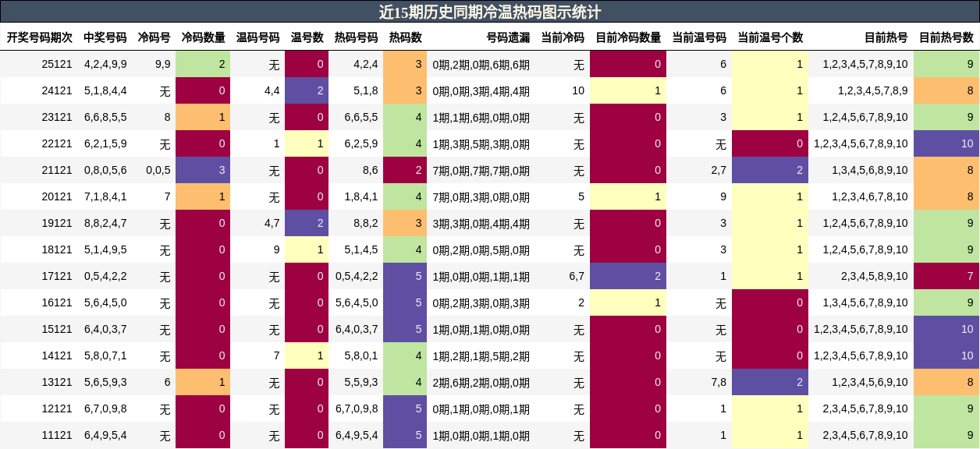Select period cell 12121
980x449 pixels.
point(57,408)
